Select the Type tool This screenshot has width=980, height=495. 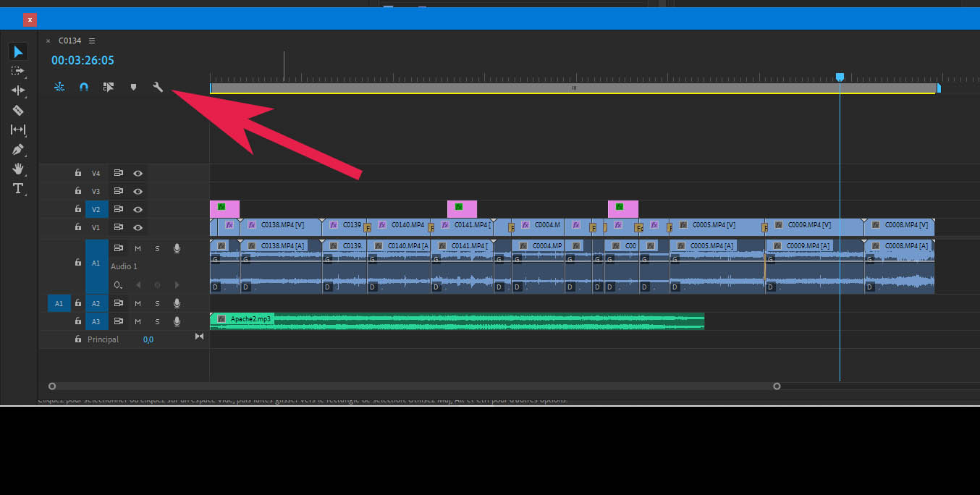(18, 188)
